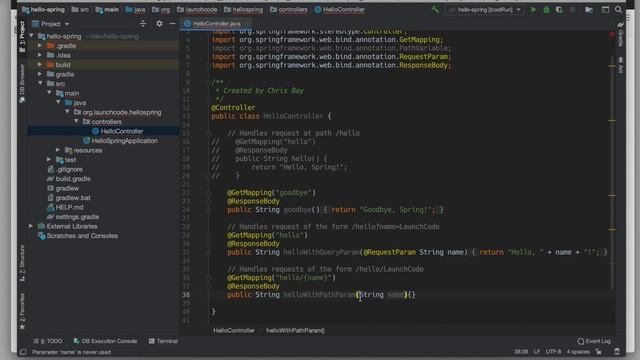
Task: Open the DB Browser side tool window
Action: coord(22,84)
